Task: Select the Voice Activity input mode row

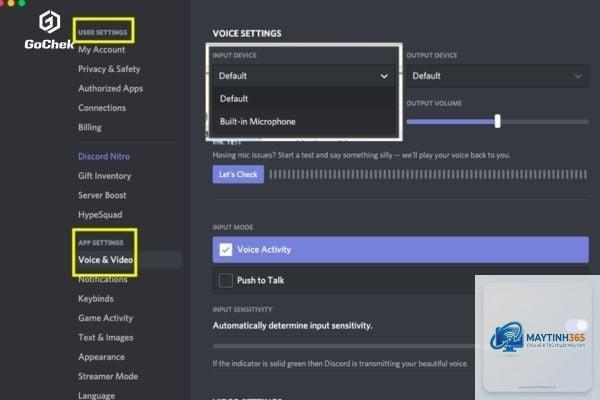Action: pos(401,250)
